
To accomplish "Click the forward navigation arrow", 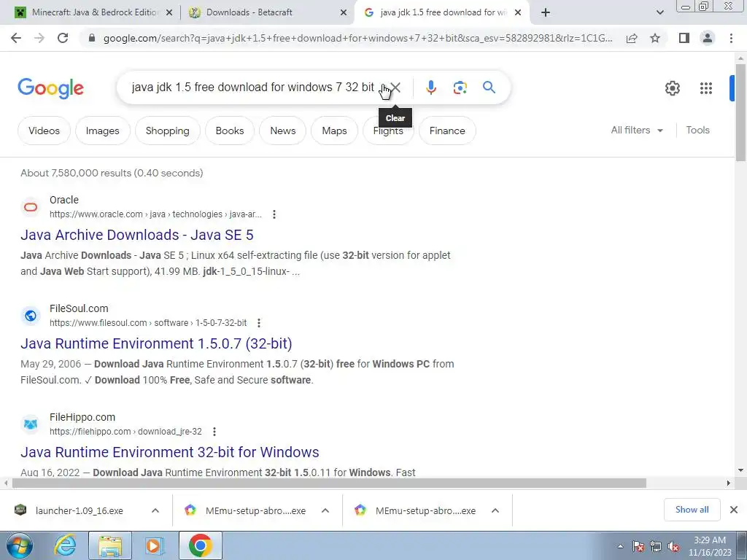I will pyautogui.click(x=39, y=38).
